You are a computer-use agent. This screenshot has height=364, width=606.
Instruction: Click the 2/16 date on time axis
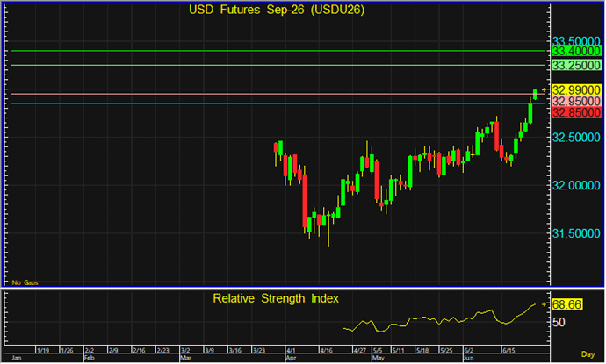pyautogui.click(x=139, y=351)
